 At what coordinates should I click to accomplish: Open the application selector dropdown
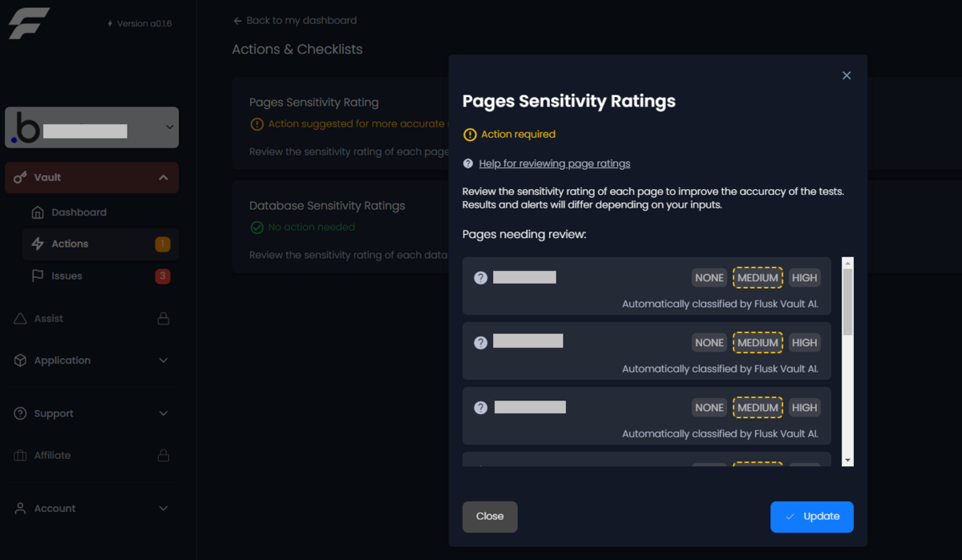point(169,127)
